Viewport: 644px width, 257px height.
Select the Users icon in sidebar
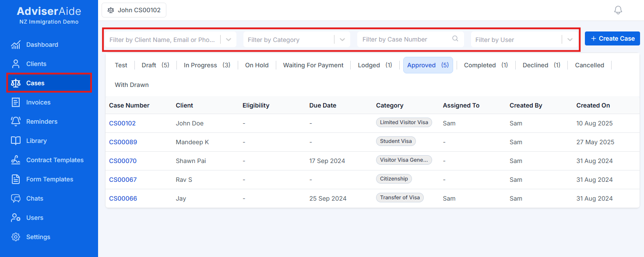coord(16,217)
